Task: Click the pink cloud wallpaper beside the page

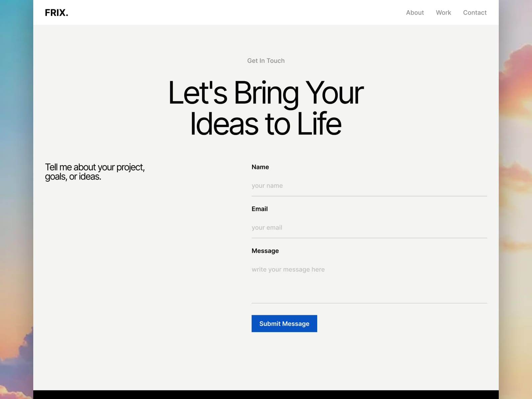Action: click(515, 83)
